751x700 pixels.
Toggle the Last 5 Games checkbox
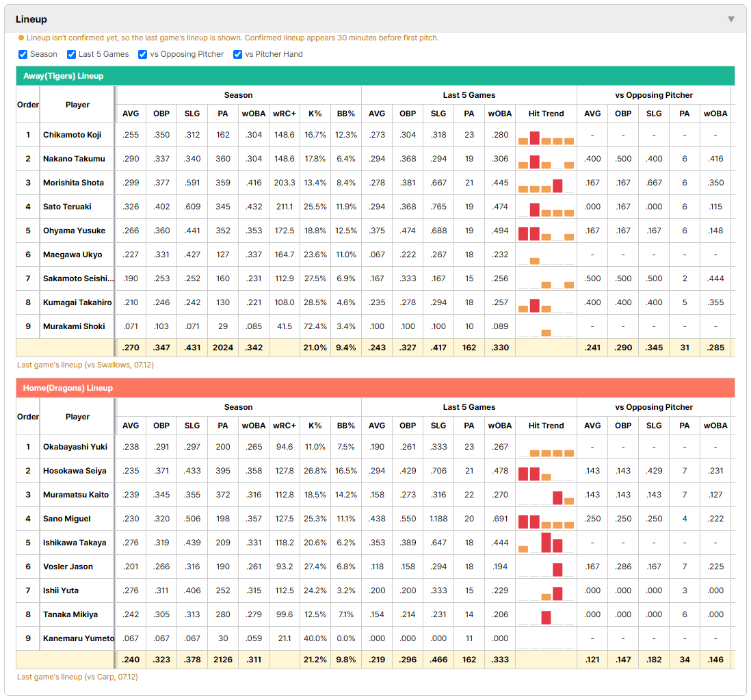coord(71,54)
